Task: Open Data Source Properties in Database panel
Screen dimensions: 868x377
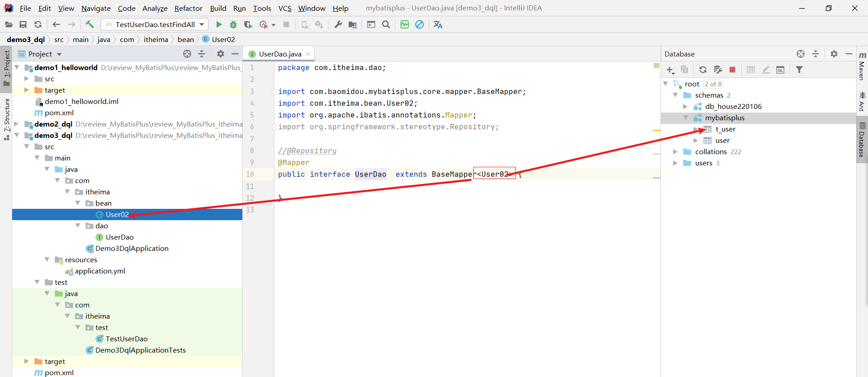Action: tap(718, 70)
